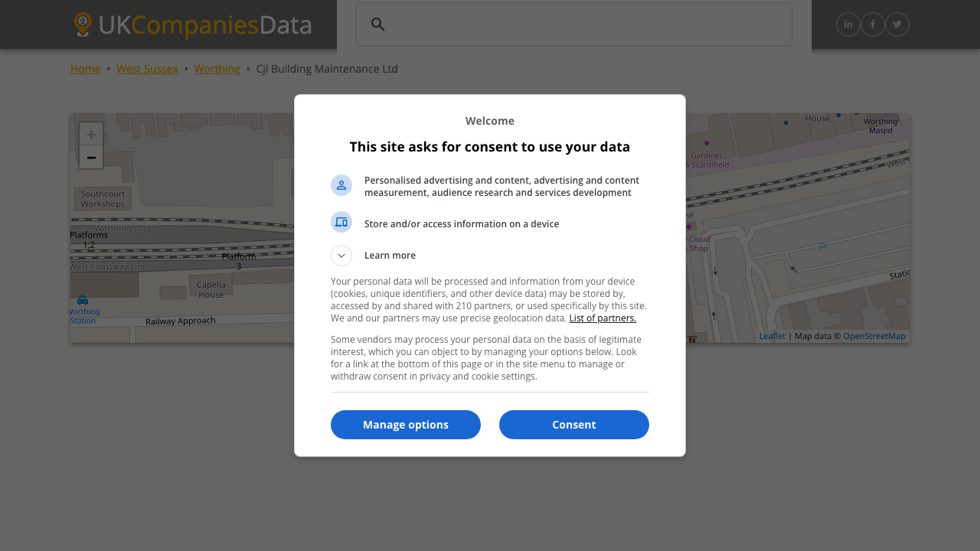The width and height of the screenshot is (980, 551).
Task: Click the search magnifier icon
Action: click(x=377, y=24)
